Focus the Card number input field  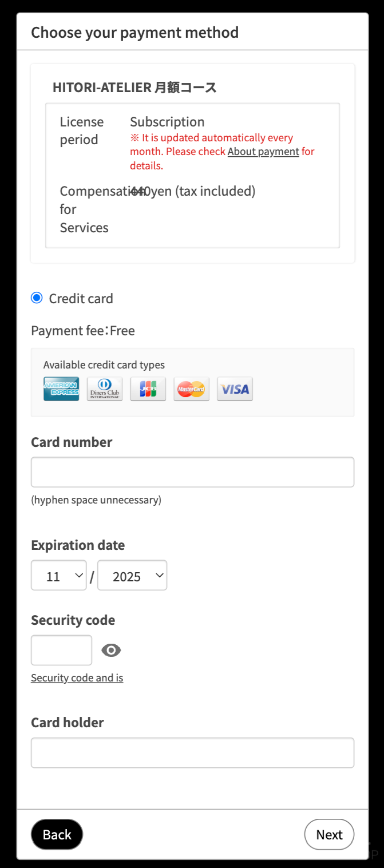coord(192,472)
